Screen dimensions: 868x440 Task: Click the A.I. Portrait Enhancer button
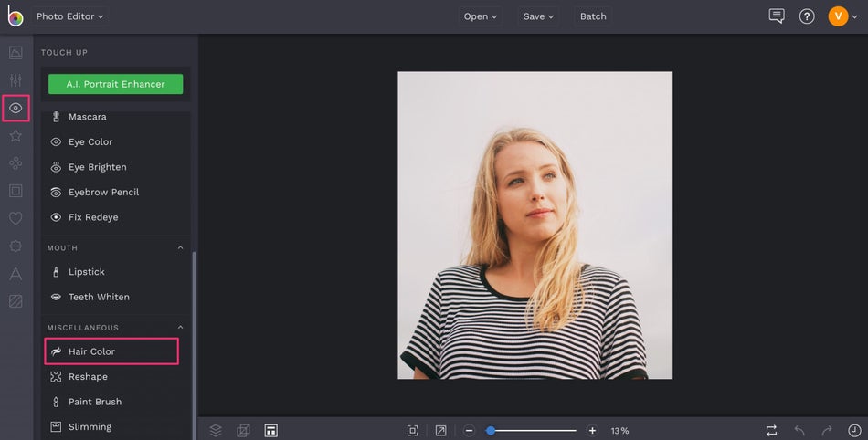(x=116, y=84)
